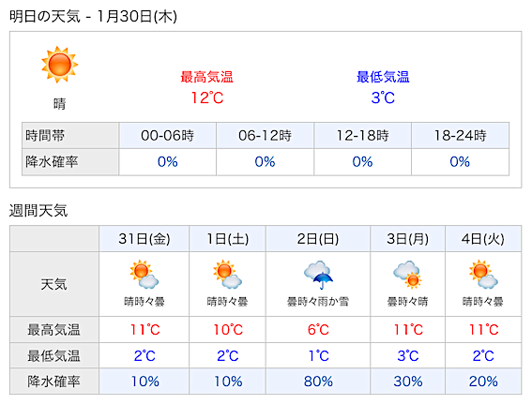Click the 31日(金) column header
Image resolution: width=532 pixels, height=404 pixels.
(144, 239)
